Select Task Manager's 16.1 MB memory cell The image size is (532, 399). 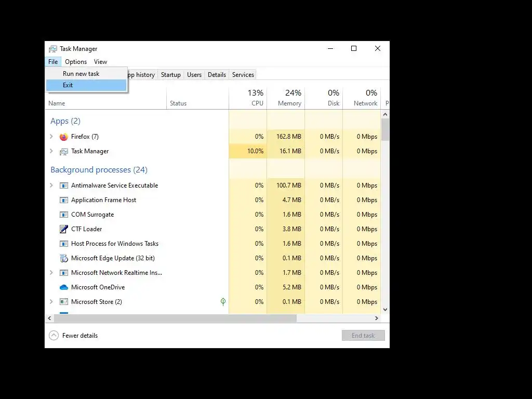286,151
